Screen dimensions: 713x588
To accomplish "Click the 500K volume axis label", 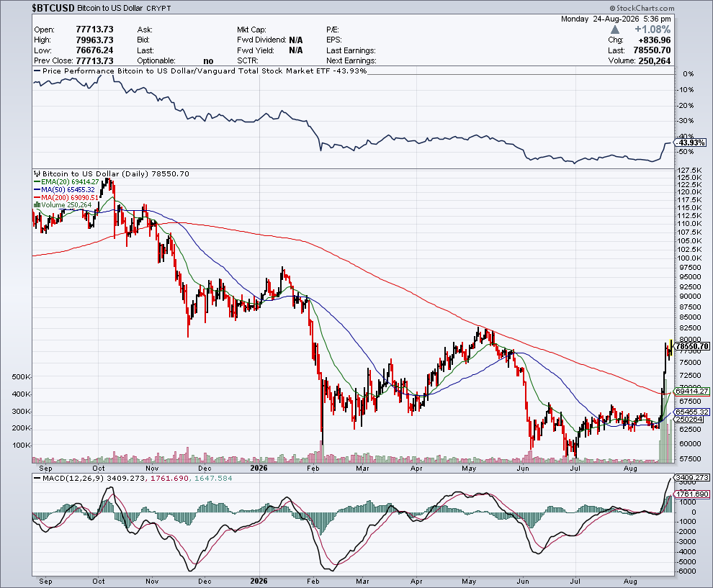I will click(22, 376).
